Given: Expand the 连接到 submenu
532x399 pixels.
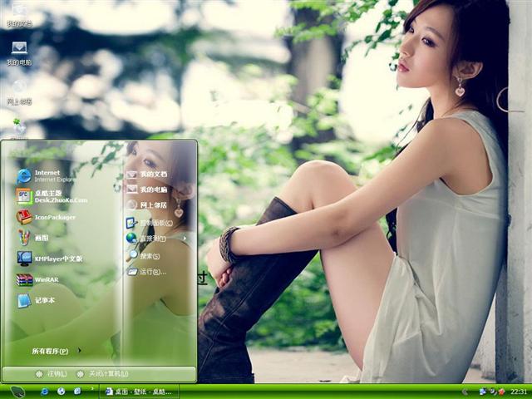Looking at the screenshot, I should click(x=156, y=239).
